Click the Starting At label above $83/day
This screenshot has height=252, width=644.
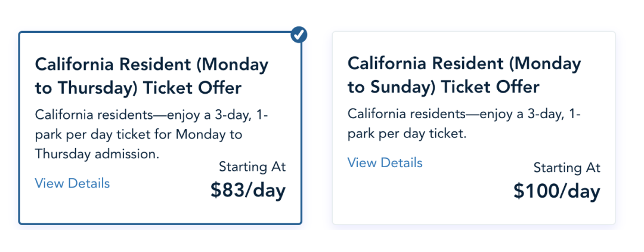[252, 167]
